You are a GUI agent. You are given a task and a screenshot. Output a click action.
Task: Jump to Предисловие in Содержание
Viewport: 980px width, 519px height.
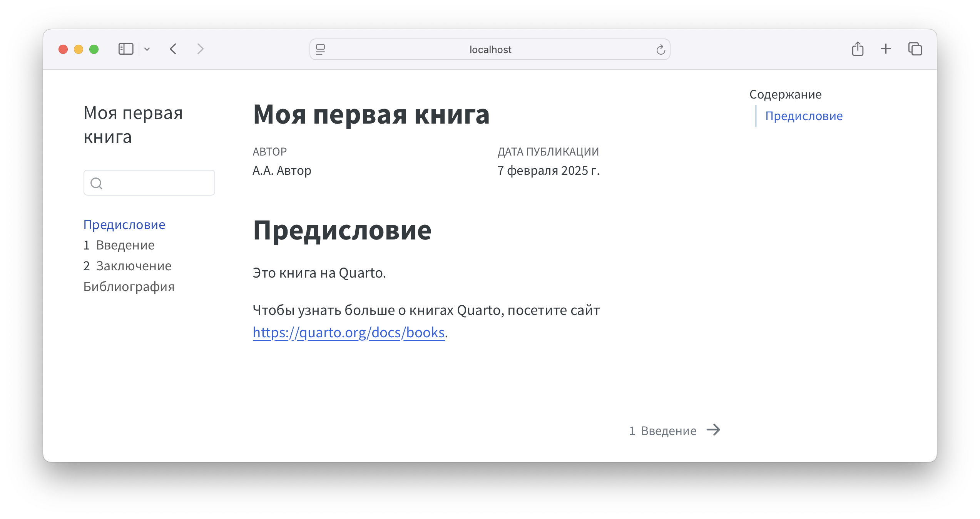(x=804, y=116)
